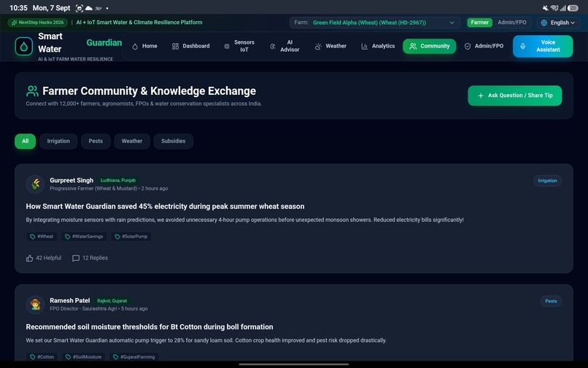Click the AI Advisor icon

point(273,46)
